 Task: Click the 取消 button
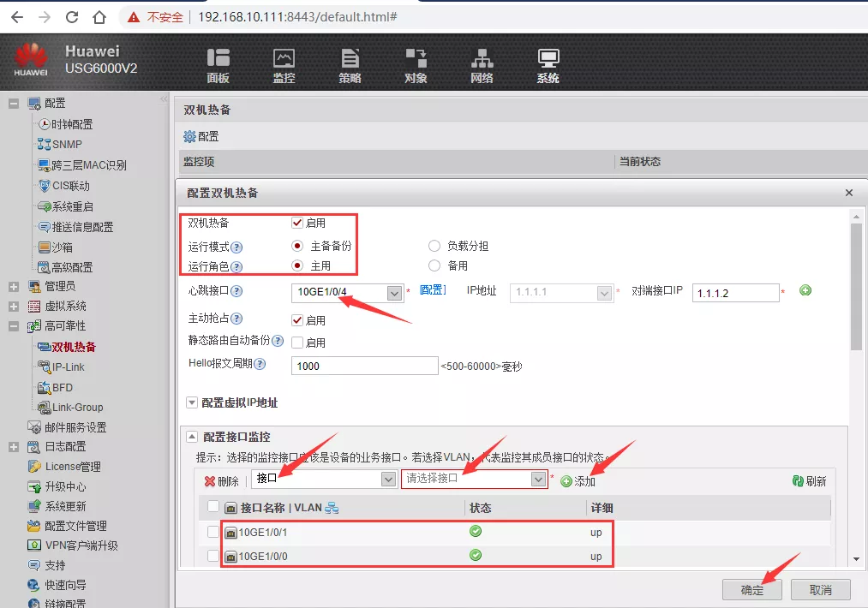pyautogui.click(x=820, y=589)
